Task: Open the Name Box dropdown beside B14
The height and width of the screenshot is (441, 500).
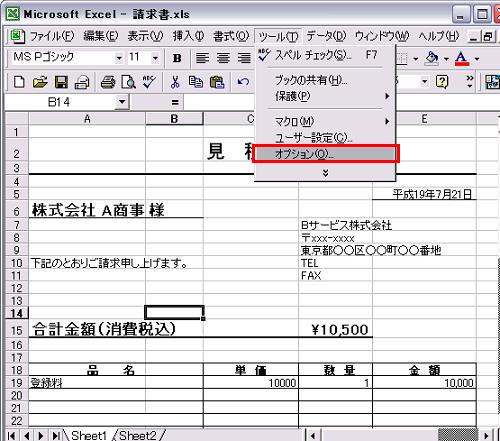Action: (x=122, y=101)
